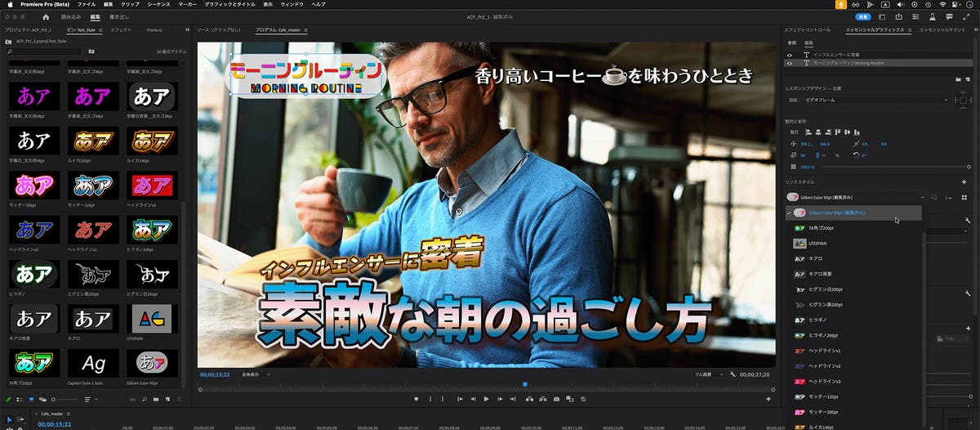Select the UTOPIAN style thumbnail in bin
This screenshot has height=430, width=980.
[x=151, y=318]
